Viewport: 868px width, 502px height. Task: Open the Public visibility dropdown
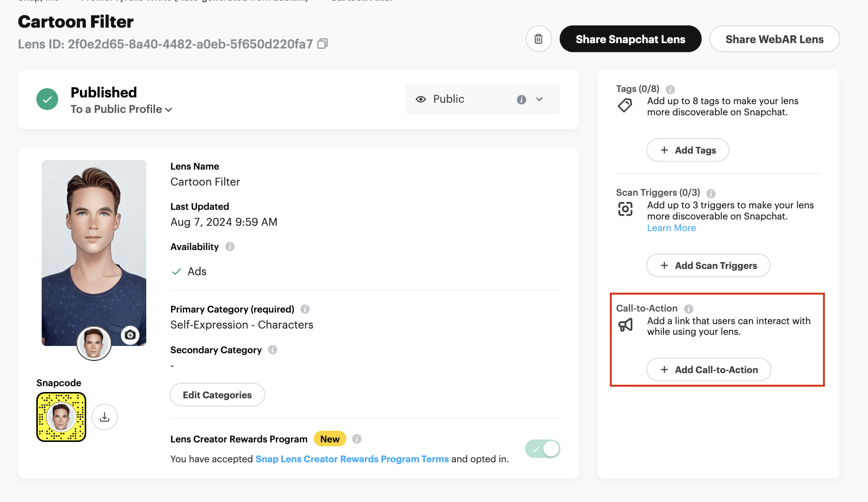pos(539,99)
